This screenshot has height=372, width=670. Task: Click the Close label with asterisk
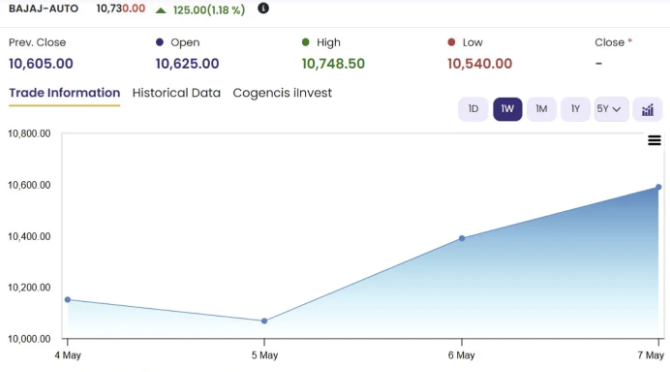click(x=613, y=42)
